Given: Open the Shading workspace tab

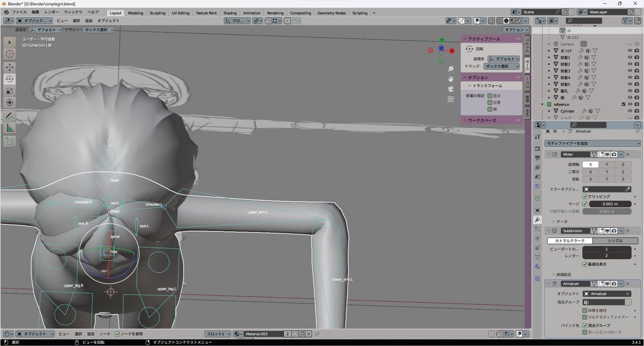Looking at the screenshot, I should tap(230, 13).
